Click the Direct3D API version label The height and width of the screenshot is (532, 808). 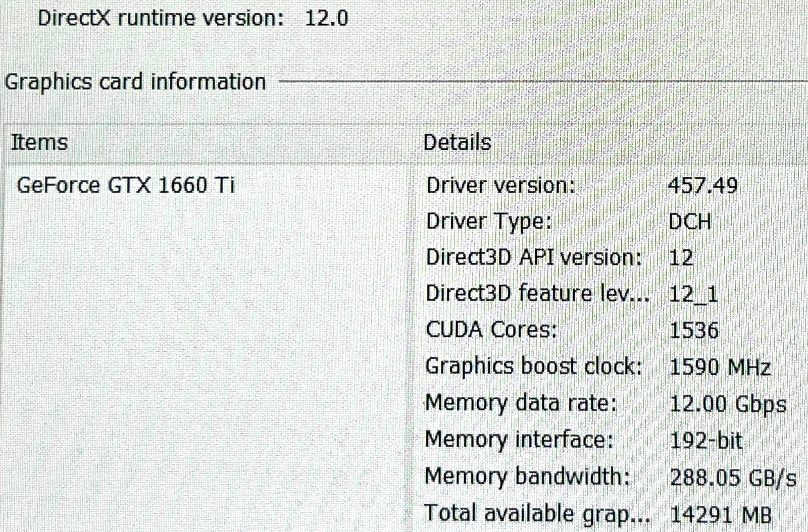pos(534,257)
